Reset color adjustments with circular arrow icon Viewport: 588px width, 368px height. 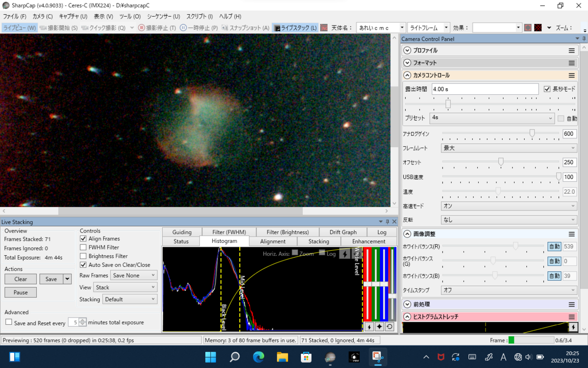(390, 327)
